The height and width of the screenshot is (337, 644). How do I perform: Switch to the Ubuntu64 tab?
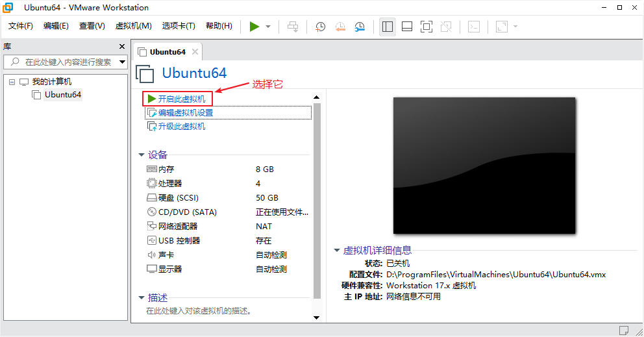167,52
